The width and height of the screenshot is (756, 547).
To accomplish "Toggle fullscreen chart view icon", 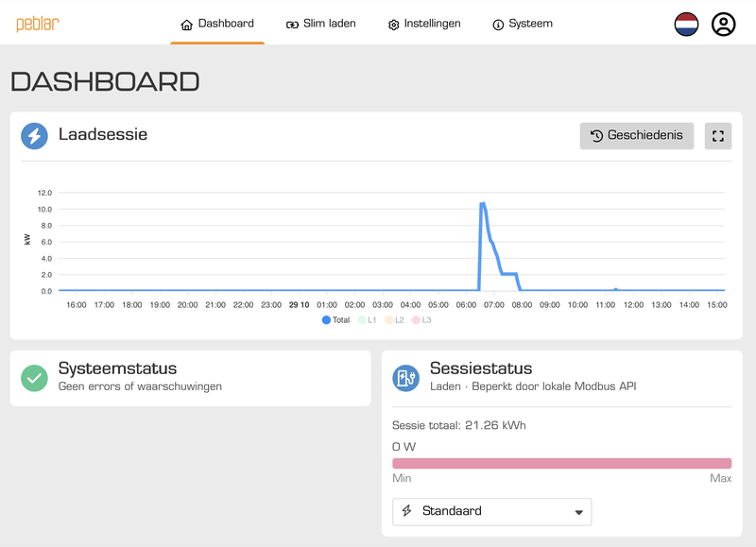I will click(718, 136).
